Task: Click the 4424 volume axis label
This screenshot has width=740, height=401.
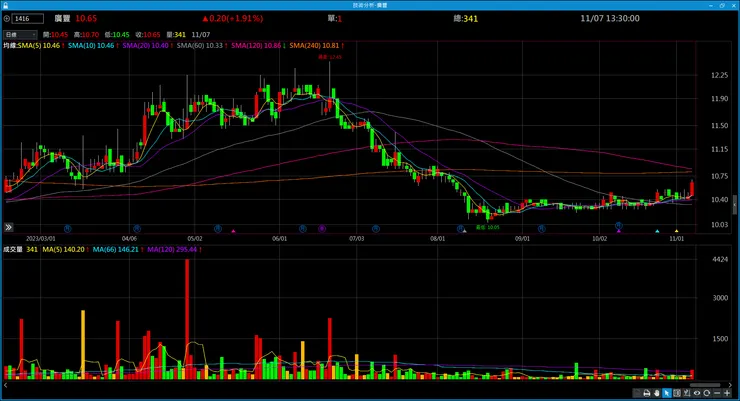Action: [720, 259]
